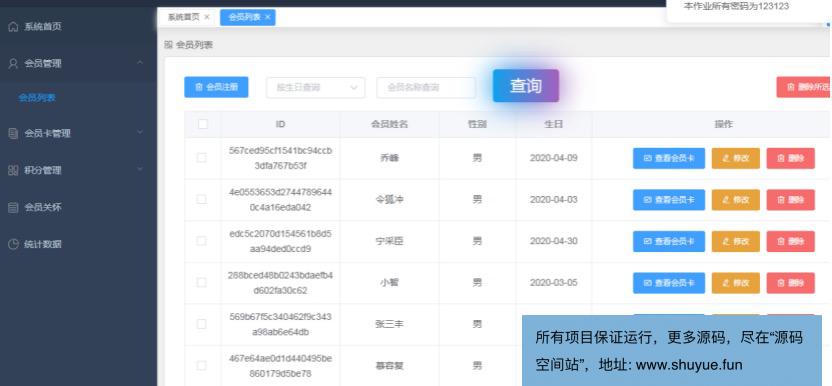Image resolution: width=832 pixels, height=386 pixels.
Task: Check the checkbox for 慕容复 row
Action: [x=202, y=365]
